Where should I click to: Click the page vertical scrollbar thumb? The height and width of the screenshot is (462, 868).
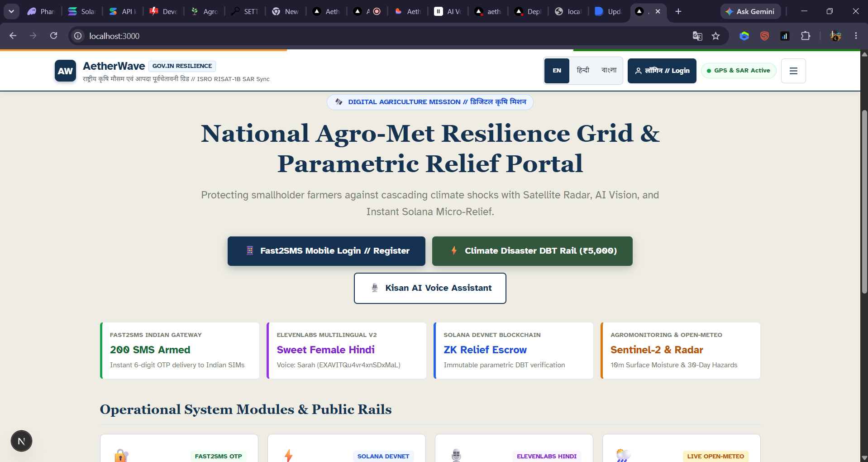point(864,202)
